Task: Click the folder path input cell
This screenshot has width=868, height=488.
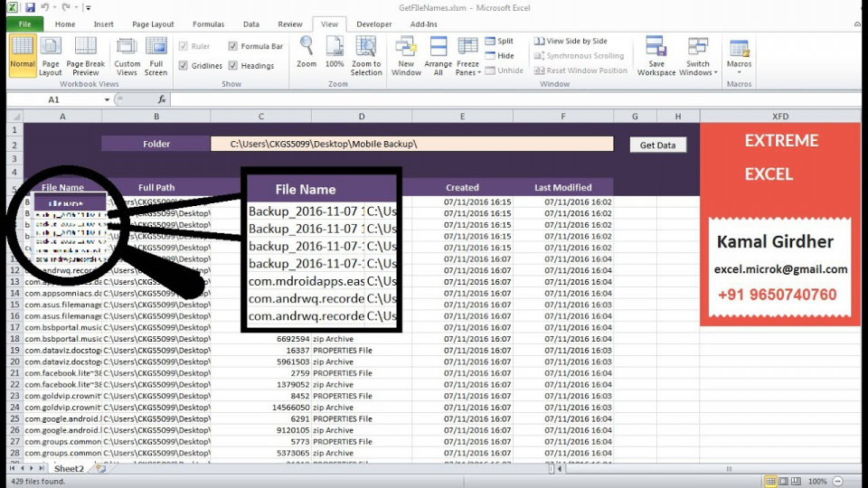Action: click(x=412, y=144)
